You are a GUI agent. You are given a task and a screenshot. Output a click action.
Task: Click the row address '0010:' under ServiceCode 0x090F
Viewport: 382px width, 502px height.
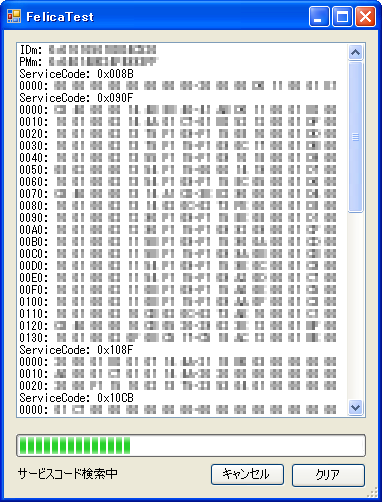pos(34,122)
